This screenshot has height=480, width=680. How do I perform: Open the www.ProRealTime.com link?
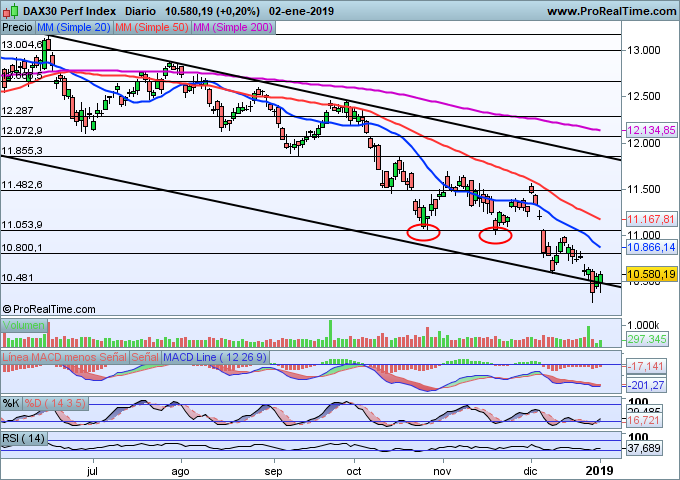[611, 11]
